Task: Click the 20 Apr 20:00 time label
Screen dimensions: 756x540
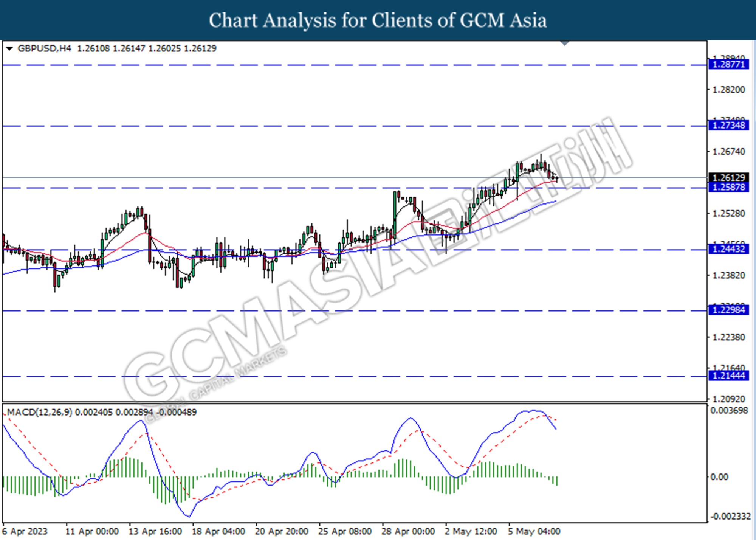Action: tap(282, 531)
